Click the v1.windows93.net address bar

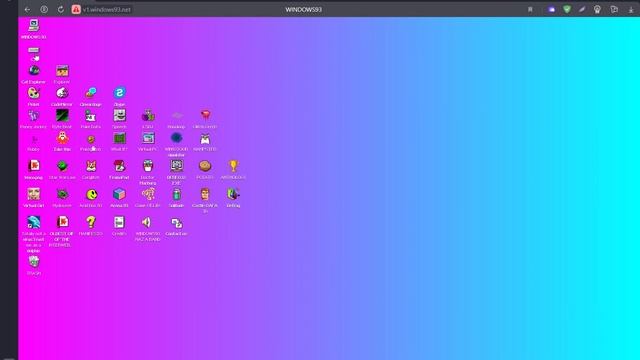[x=107, y=9]
